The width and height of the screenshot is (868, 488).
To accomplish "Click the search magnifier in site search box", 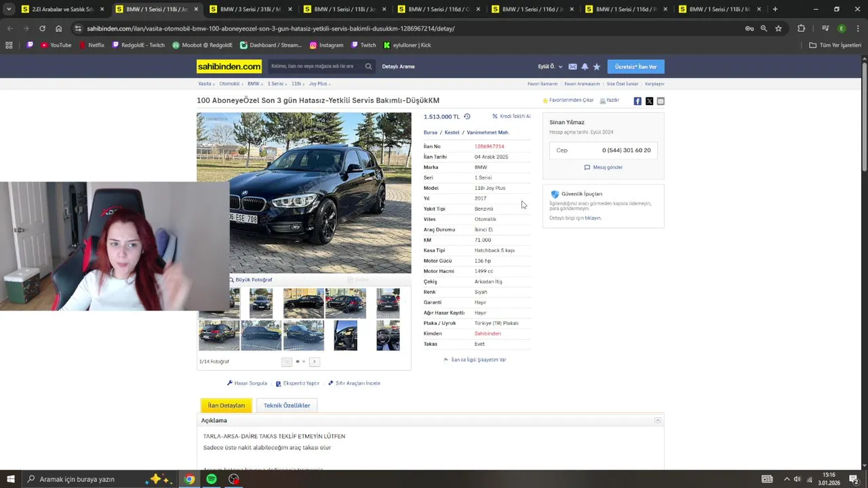I will 368,66.
